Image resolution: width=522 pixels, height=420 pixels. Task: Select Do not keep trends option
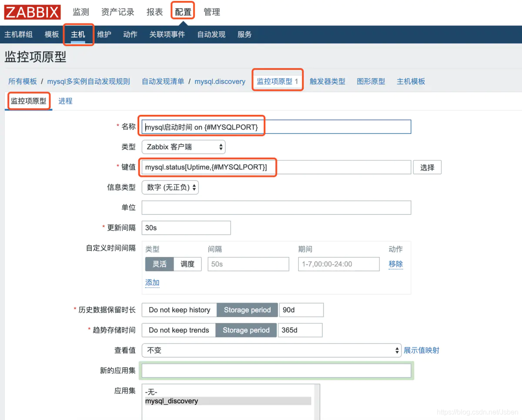click(179, 330)
